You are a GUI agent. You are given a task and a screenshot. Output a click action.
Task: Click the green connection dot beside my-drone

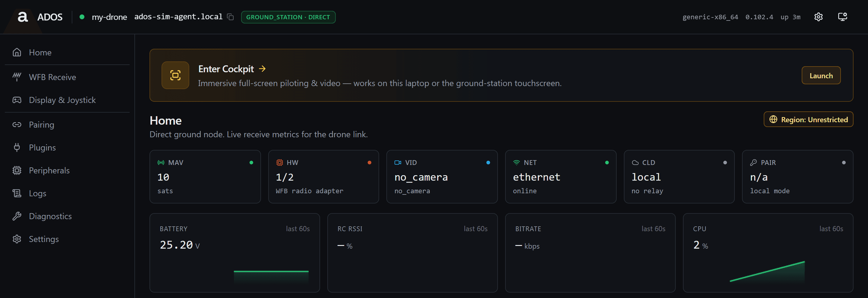pos(82,17)
